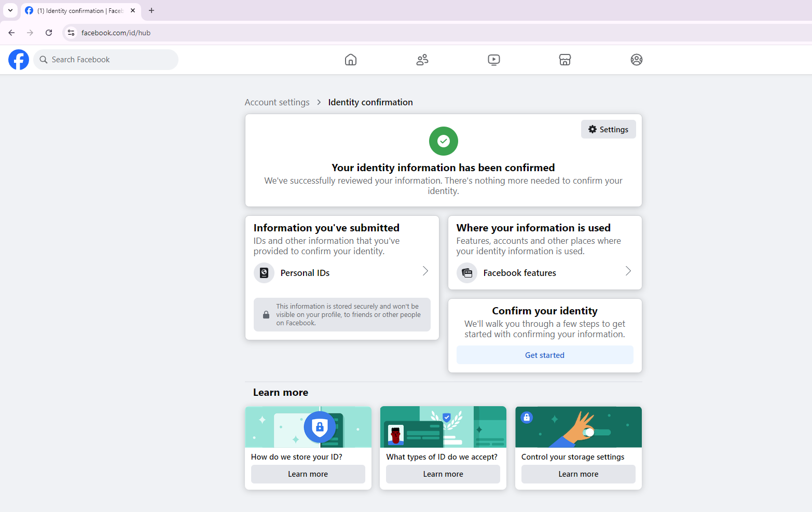Click 'Confirm your identity' heading
This screenshot has height=512, width=812.
click(545, 311)
